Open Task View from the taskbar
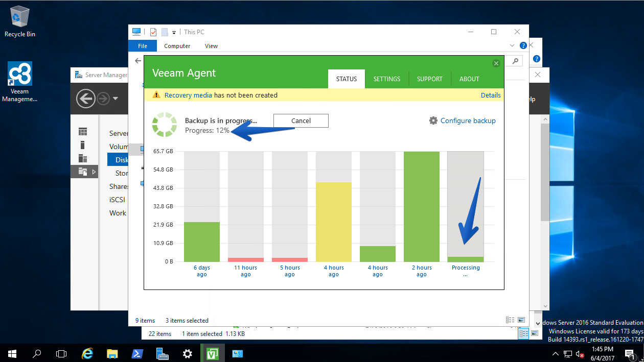Viewport: 644px width, 362px height. (x=61, y=353)
